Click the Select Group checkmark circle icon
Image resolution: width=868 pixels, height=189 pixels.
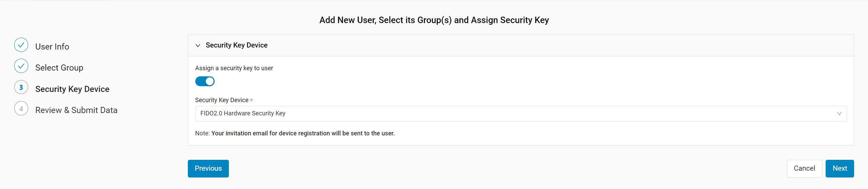[21, 66]
